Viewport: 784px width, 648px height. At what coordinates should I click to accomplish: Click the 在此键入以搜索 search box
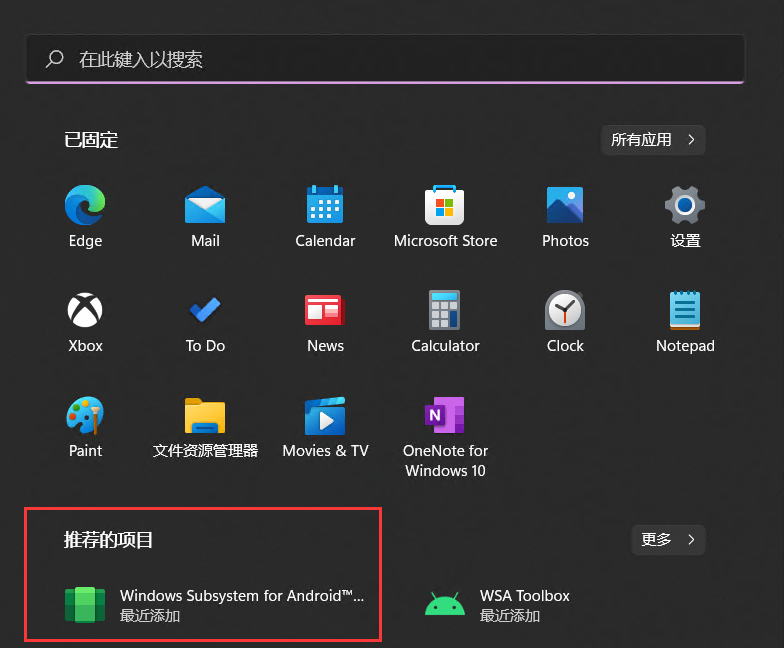tap(384, 60)
